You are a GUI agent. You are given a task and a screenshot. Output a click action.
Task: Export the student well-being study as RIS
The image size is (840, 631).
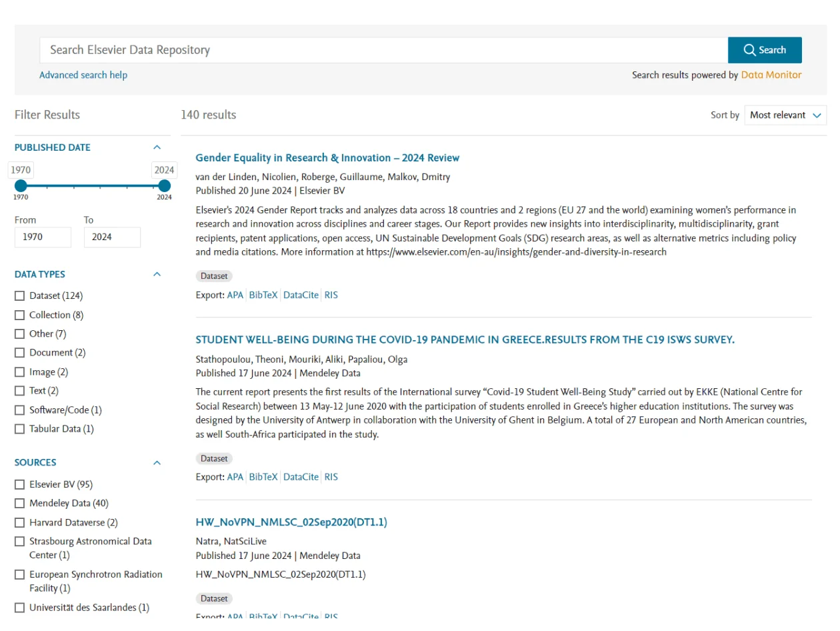tap(331, 476)
